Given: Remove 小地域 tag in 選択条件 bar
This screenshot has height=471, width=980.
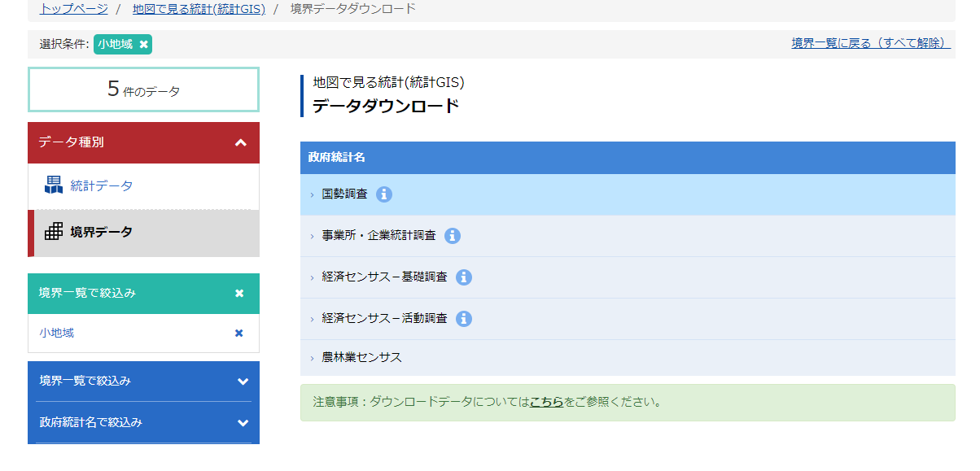Looking at the screenshot, I should [144, 45].
